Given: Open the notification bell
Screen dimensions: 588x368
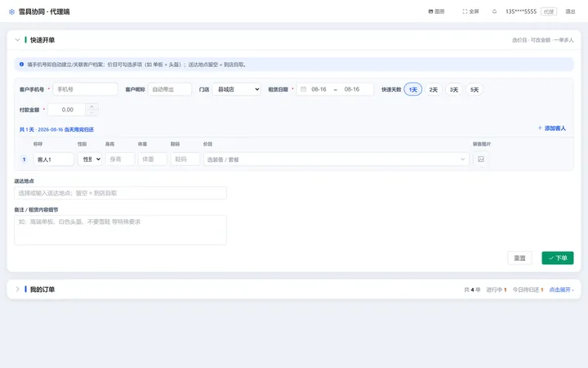Looking at the screenshot, I should coord(494,11).
